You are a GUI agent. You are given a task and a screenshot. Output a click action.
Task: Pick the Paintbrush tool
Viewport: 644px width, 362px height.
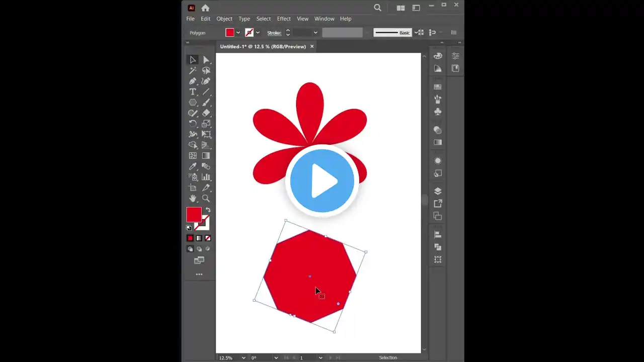click(206, 103)
